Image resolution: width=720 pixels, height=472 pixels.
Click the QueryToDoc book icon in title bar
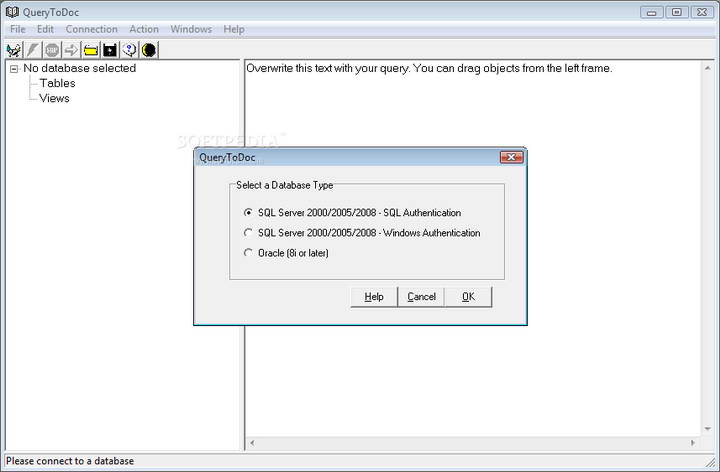pos(12,12)
